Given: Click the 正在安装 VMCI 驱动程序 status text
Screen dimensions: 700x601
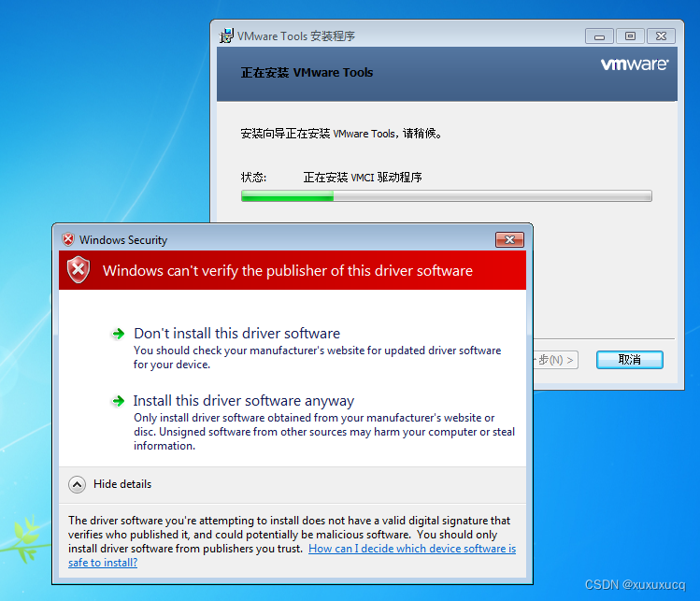Looking at the screenshot, I should pyautogui.click(x=363, y=178).
